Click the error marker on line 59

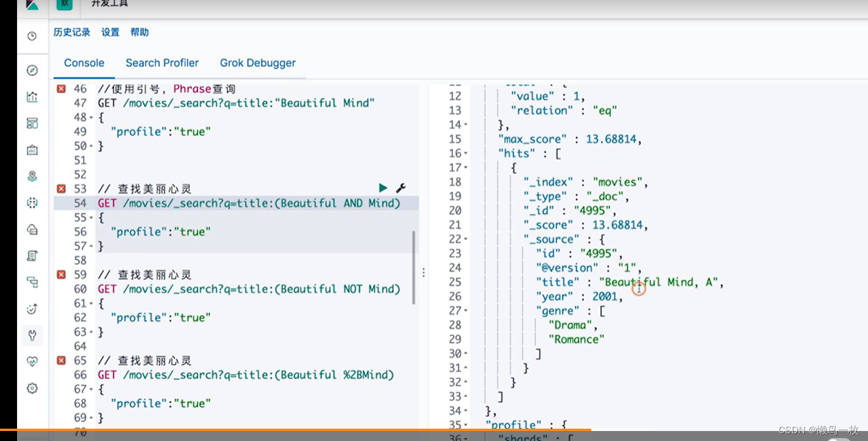pos(61,275)
